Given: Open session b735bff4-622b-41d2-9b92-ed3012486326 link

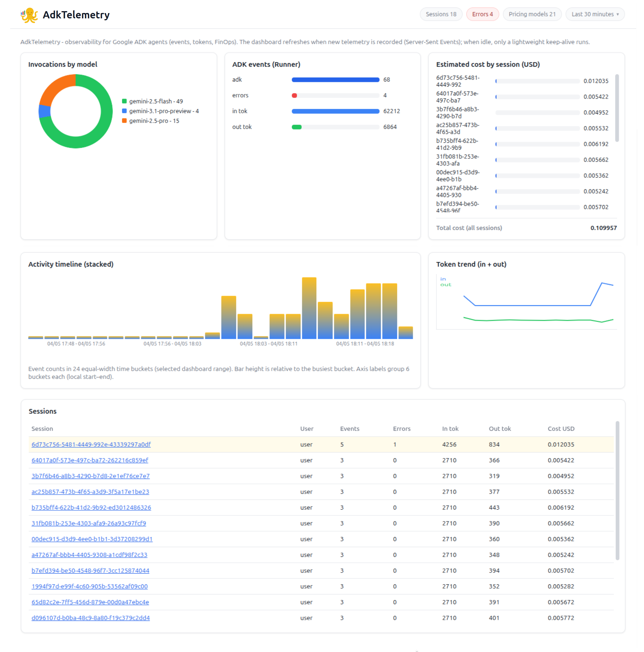Looking at the screenshot, I should point(91,508).
